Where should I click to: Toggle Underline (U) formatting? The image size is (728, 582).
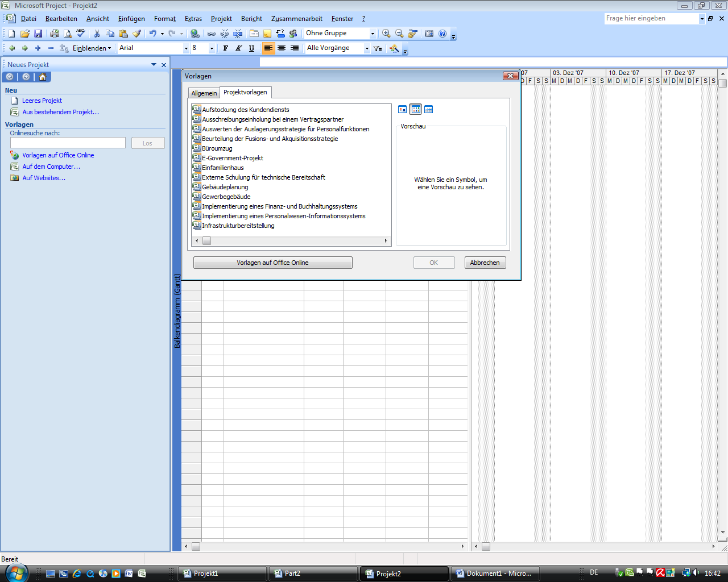pyautogui.click(x=252, y=48)
